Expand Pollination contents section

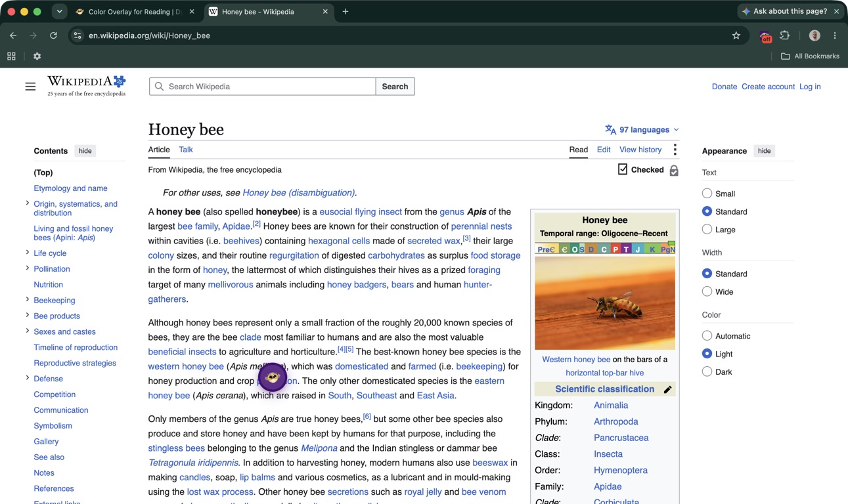[x=27, y=268]
